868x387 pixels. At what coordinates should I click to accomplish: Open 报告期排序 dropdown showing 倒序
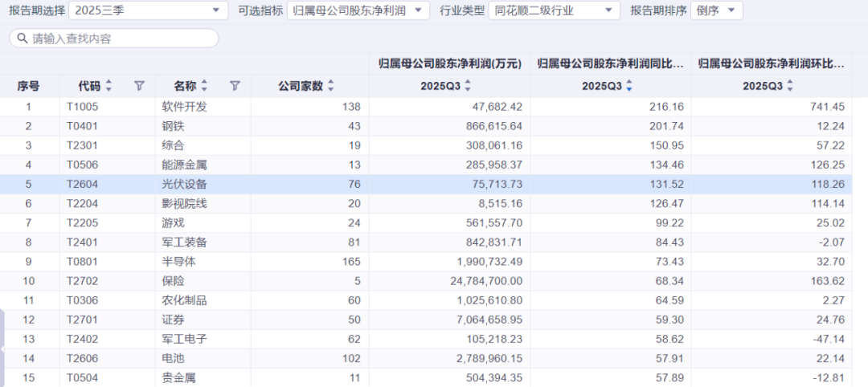(x=716, y=10)
